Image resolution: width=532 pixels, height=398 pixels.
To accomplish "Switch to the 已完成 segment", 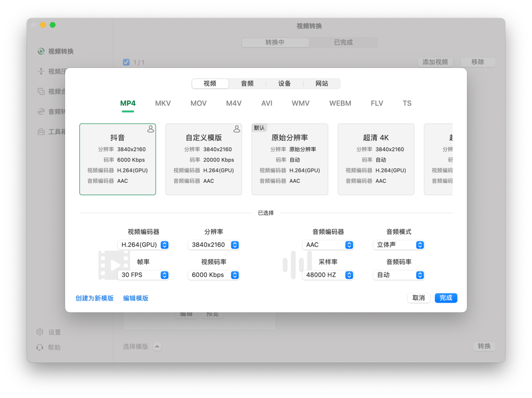I will click(343, 42).
